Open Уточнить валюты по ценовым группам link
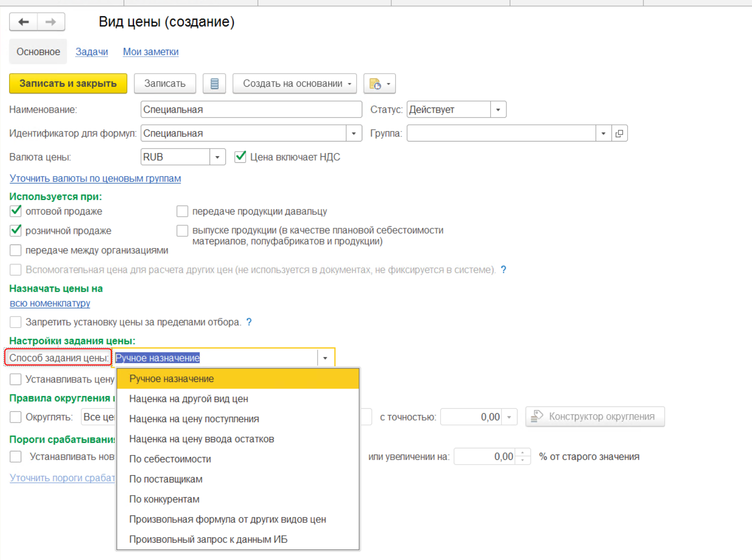 (x=95, y=179)
